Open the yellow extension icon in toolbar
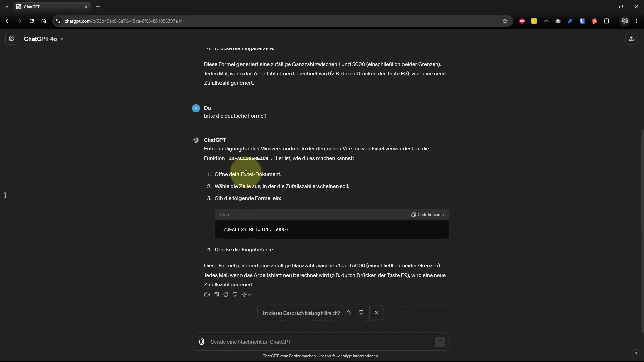Viewport: 644px width, 362px height. 534,21
